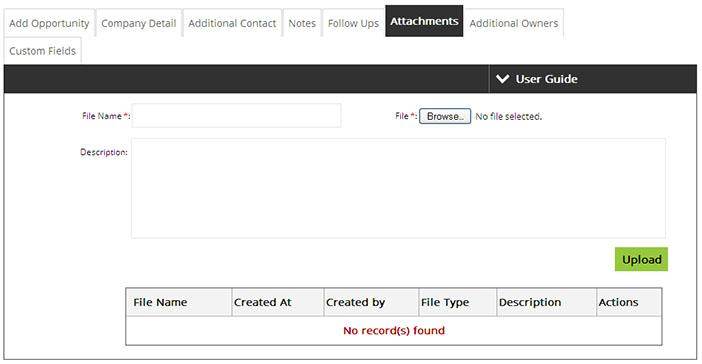Screen dimensions: 702x364
Task: Open the Follow Ups tab
Action: pyautogui.click(x=353, y=23)
